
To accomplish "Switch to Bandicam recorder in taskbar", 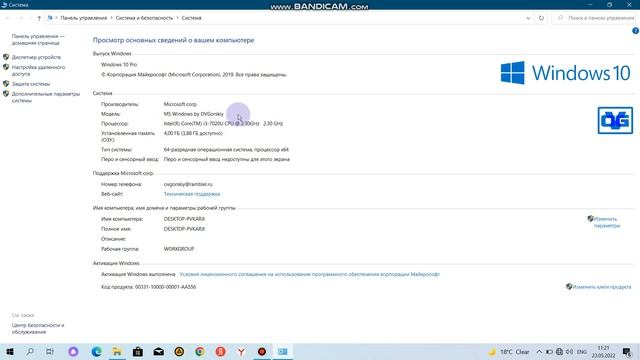I will pos(262,351).
